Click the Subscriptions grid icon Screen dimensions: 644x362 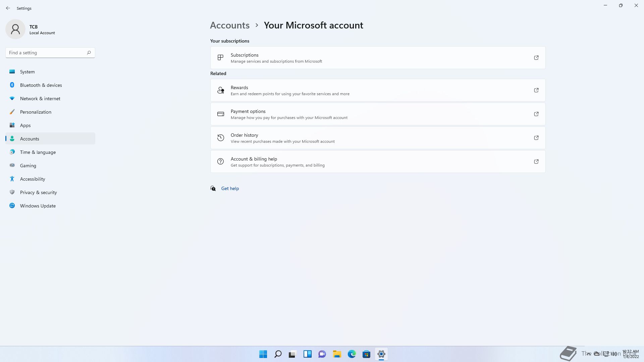click(220, 58)
